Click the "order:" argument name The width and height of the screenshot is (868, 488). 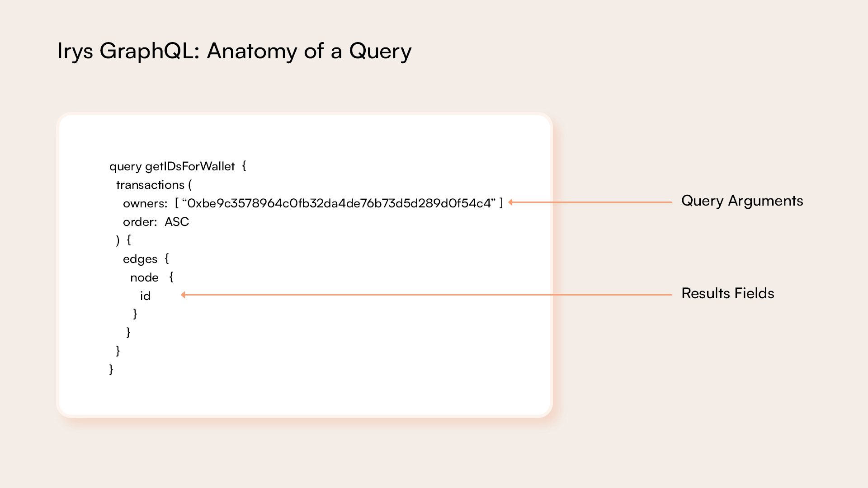point(140,222)
